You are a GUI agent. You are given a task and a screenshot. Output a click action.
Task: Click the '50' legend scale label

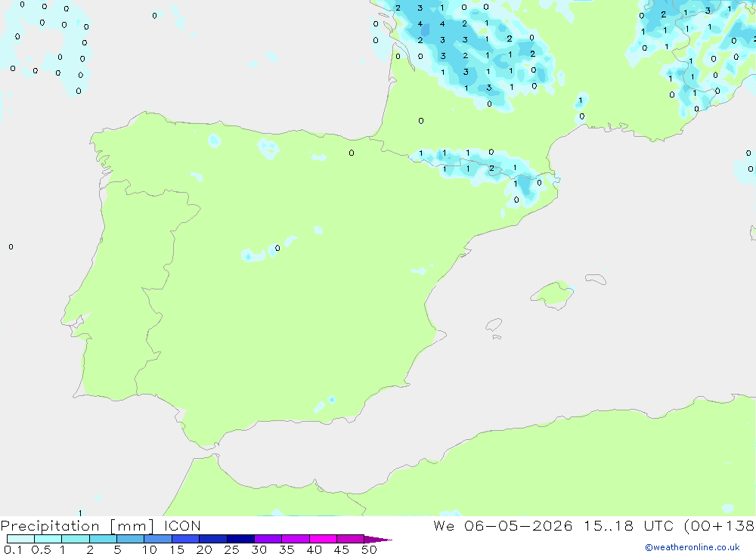click(x=369, y=549)
